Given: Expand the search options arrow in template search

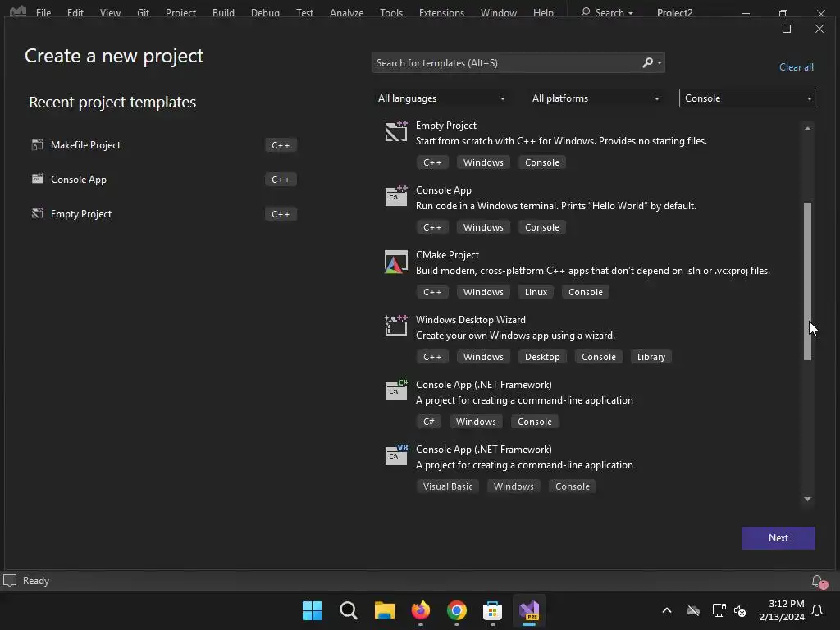Looking at the screenshot, I should [660, 62].
